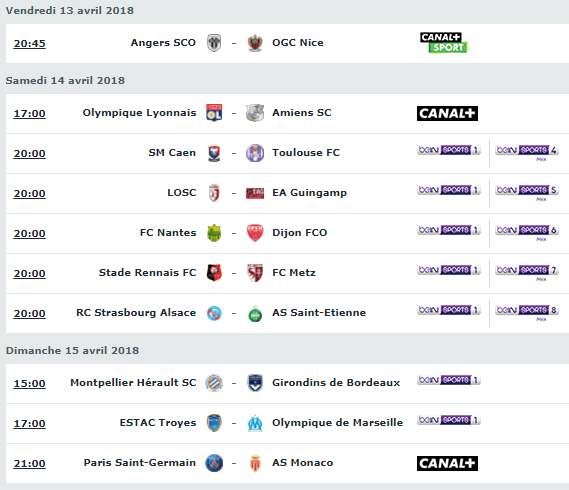569x490 pixels.
Task: Click the AS Monaco crest
Action: pos(255,463)
